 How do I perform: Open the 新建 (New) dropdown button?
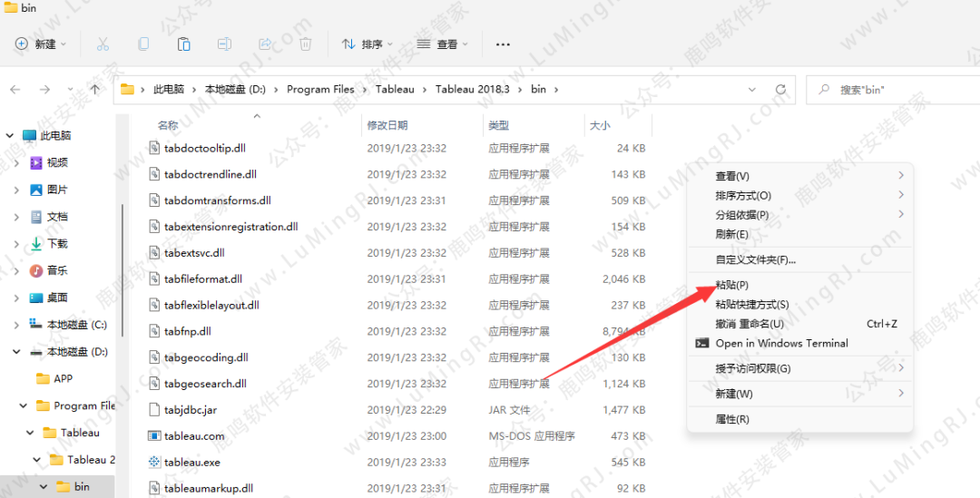click(x=42, y=44)
